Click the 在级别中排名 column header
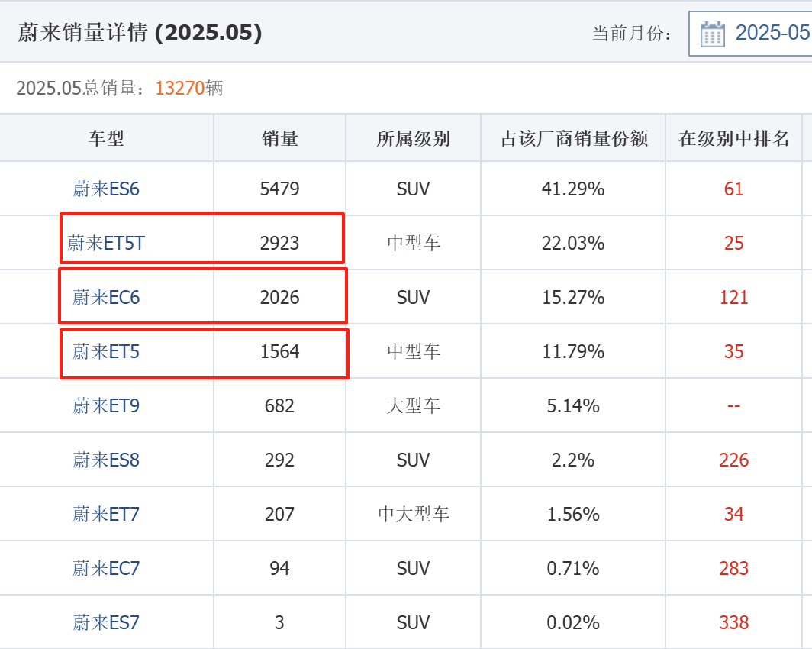Image resolution: width=812 pixels, height=649 pixels. point(734,138)
